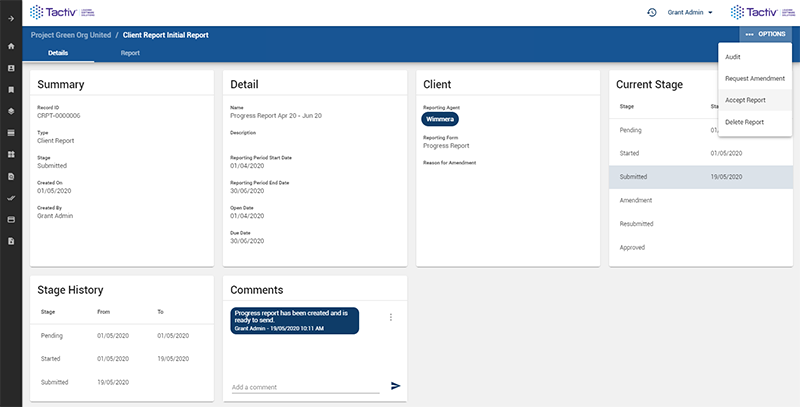The height and width of the screenshot is (407, 800).
Task: Open the bookmark icon in the sidebar
Action: [x=10, y=89]
